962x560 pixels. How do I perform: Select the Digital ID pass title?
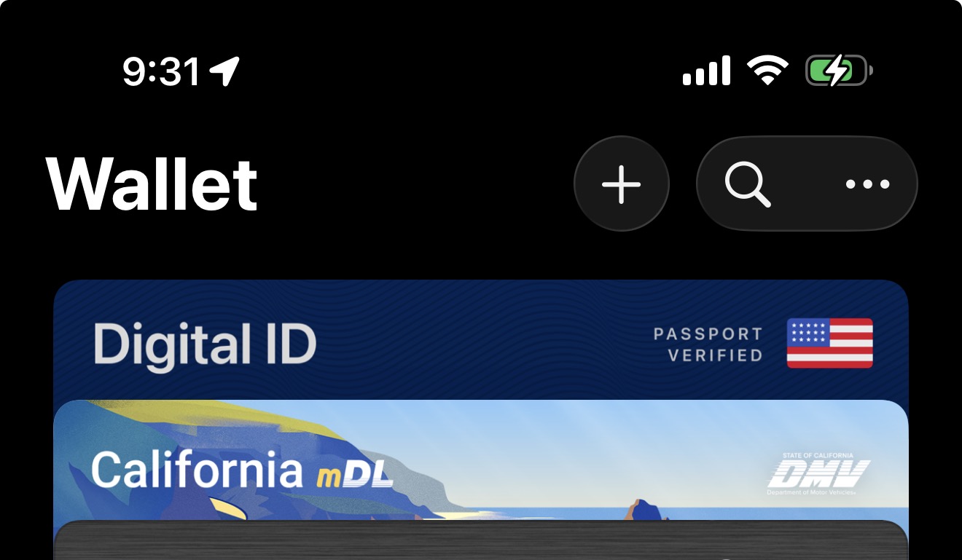(x=205, y=344)
